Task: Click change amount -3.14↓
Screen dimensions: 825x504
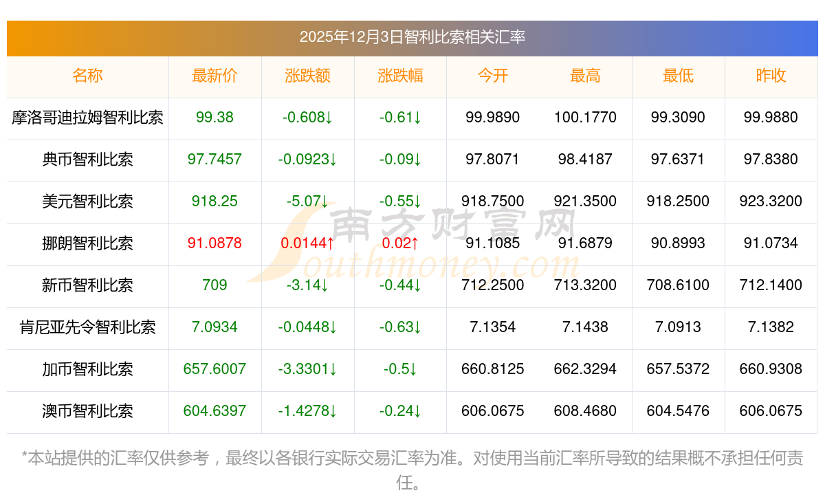Action: (x=307, y=285)
